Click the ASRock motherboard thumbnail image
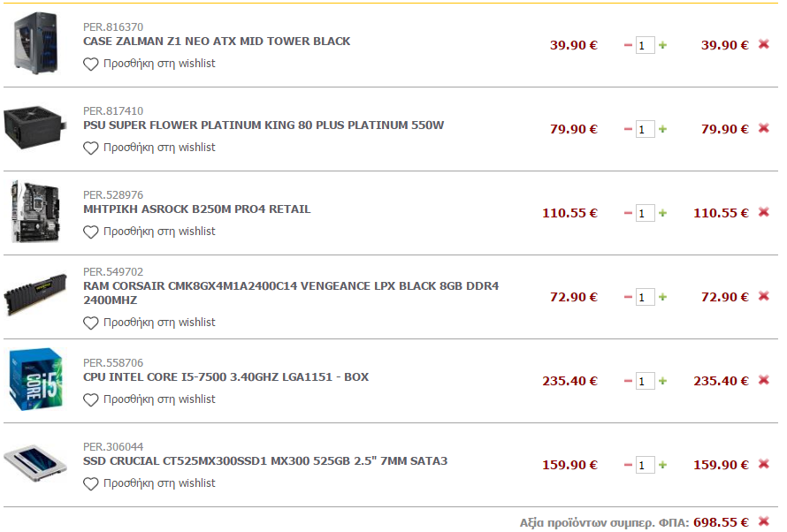The height and width of the screenshot is (532, 787). point(35,211)
